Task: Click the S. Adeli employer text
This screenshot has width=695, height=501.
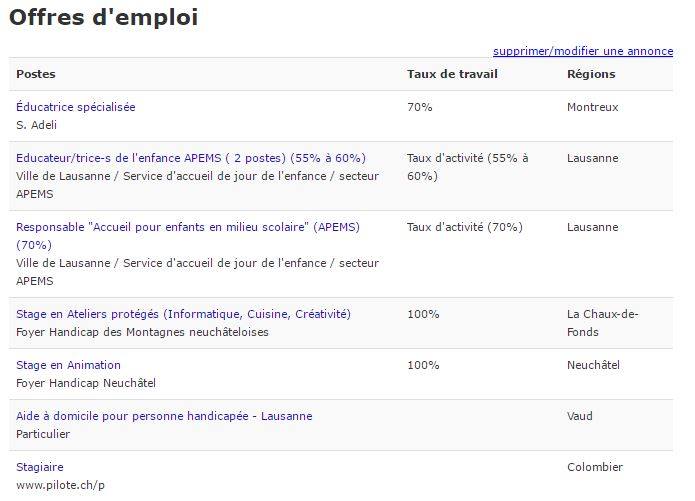Action: (36, 125)
